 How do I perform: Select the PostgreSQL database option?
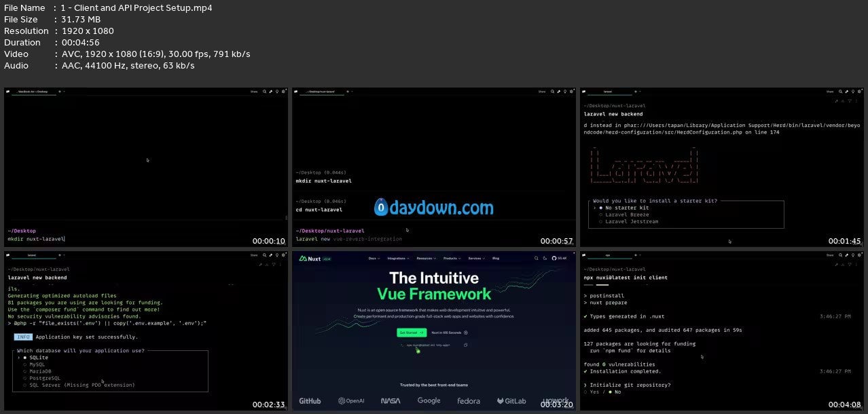coord(41,378)
